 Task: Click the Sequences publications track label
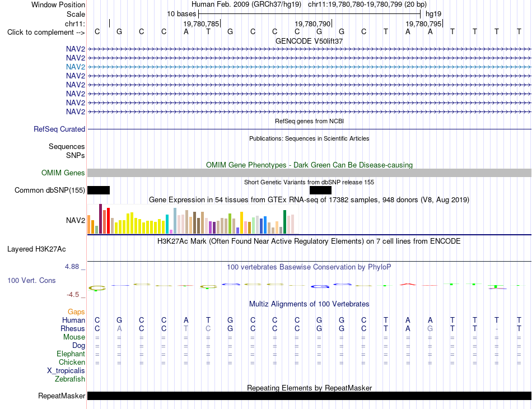[x=67, y=146]
